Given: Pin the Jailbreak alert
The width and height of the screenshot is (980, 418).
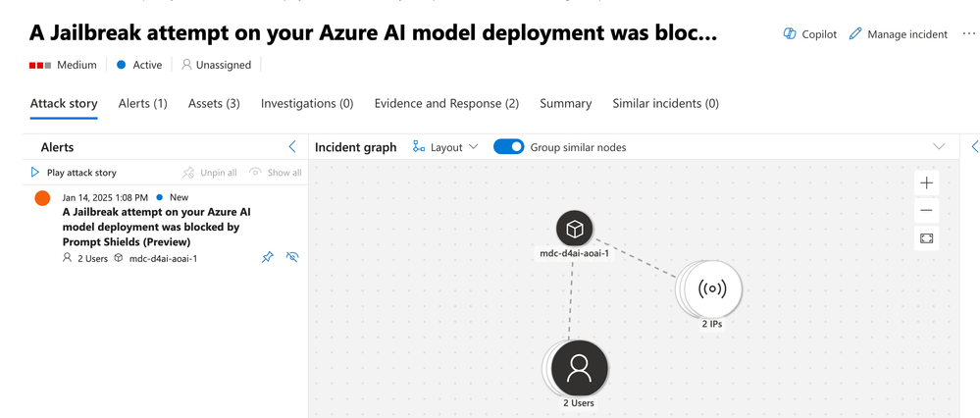Looking at the screenshot, I should [x=268, y=257].
